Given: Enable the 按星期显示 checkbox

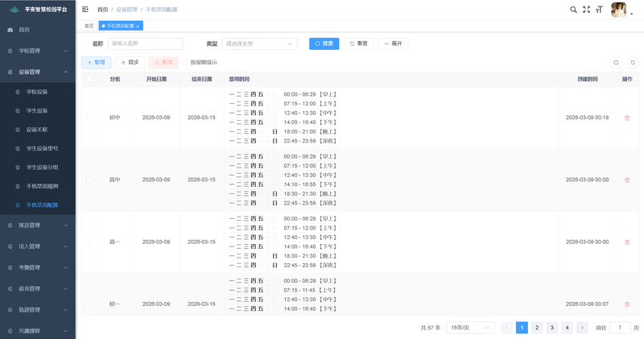Looking at the screenshot, I should (185, 62).
